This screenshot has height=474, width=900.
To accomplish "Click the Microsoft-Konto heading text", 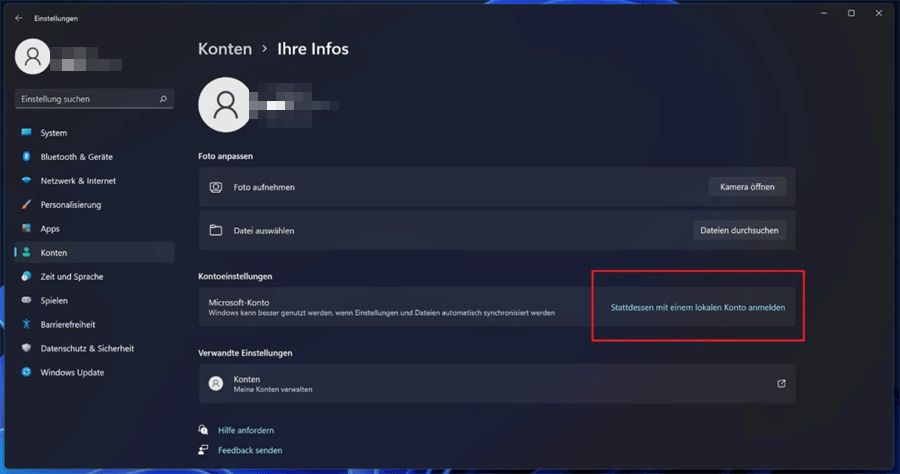I will tap(239, 302).
